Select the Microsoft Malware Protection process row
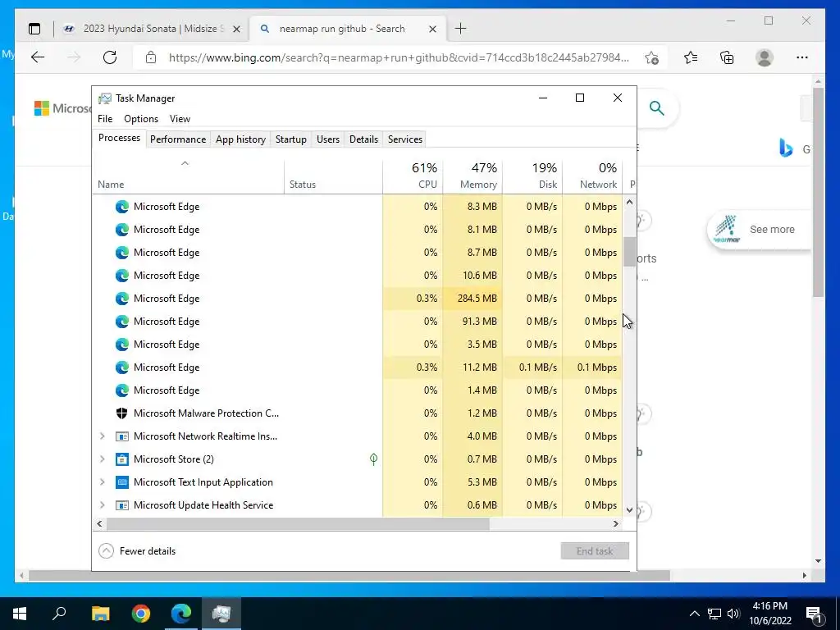840x630 pixels. (x=358, y=413)
